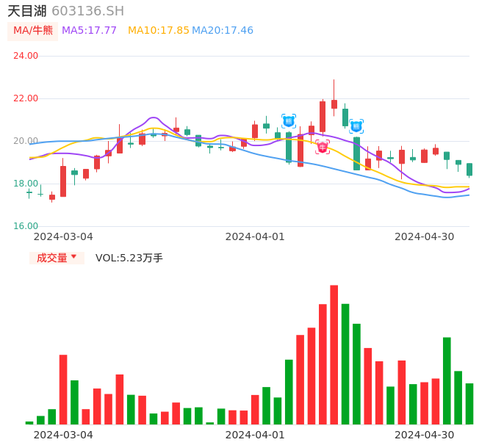The width and height of the screenshot is (504, 445).
Task: Click the tallest red volume bar
Action: click(x=334, y=355)
